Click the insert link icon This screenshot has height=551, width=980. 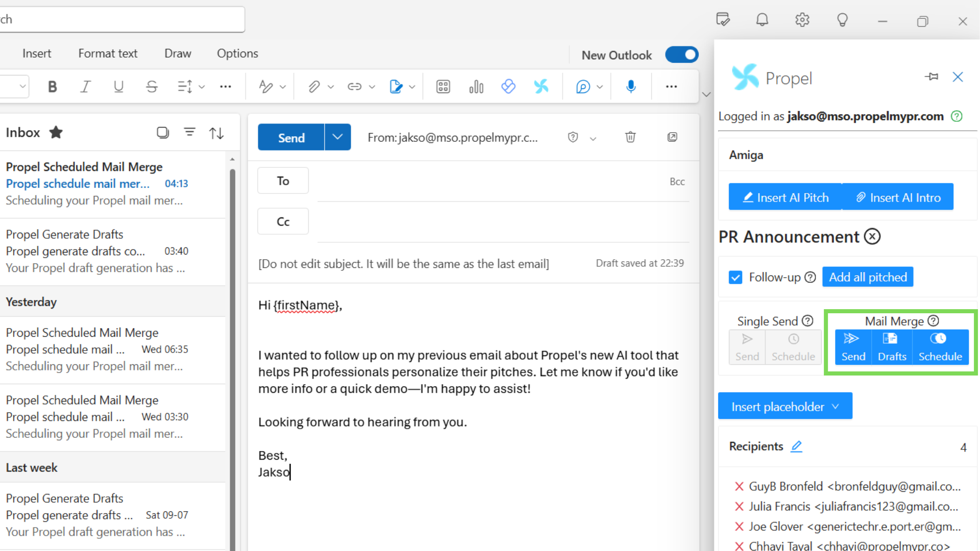[x=354, y=87]
